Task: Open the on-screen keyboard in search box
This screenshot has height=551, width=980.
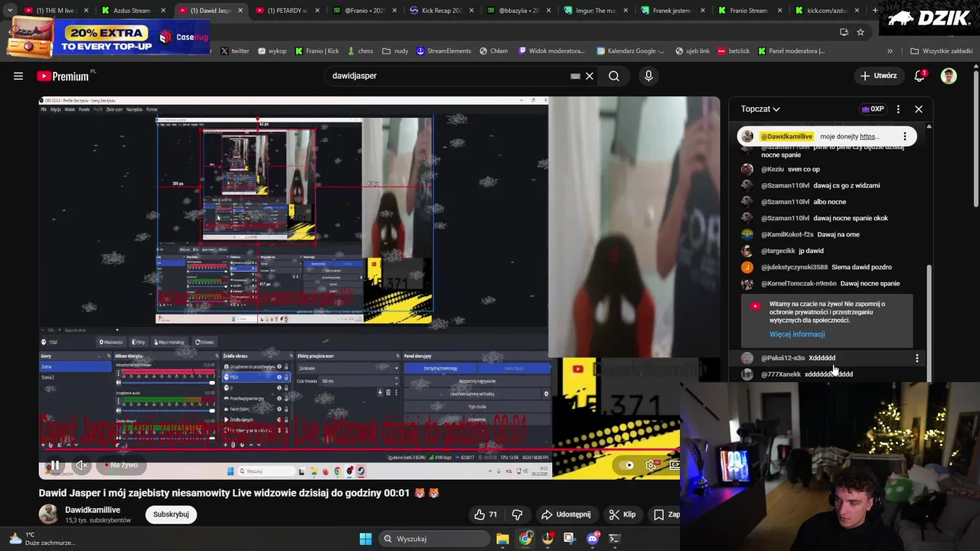Action: [x=575, y=76]
